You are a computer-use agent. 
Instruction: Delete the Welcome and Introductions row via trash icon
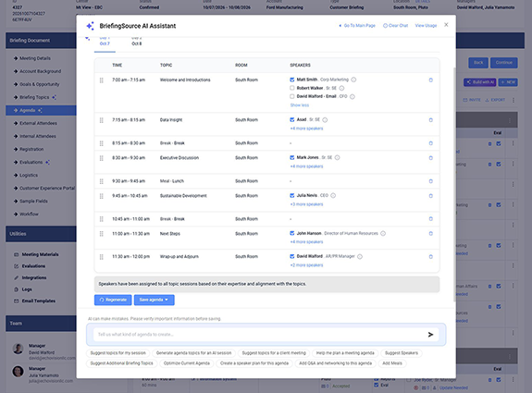point(431,80)
